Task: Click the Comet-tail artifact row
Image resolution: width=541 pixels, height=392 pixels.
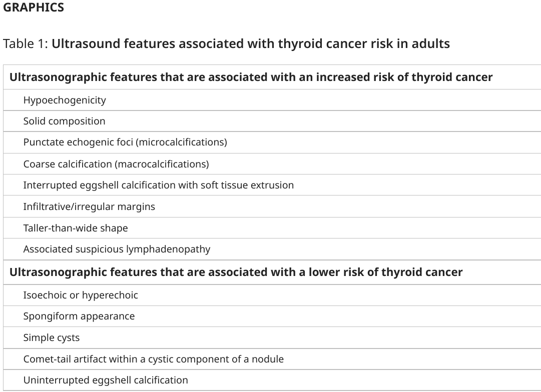Action: [272, 359]
